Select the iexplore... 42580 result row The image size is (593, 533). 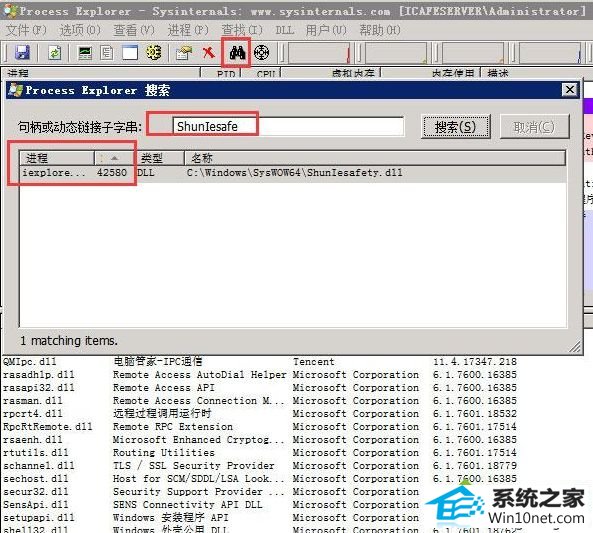pos(293,173)
